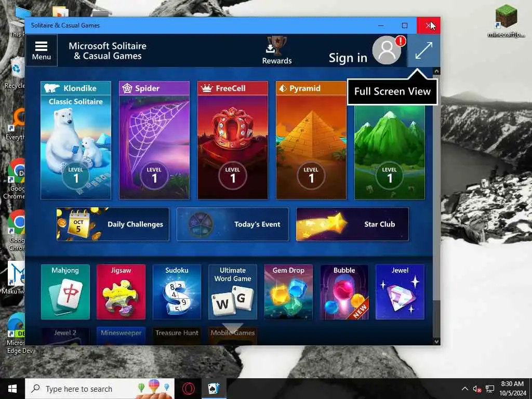Launch the new Bubble game icon
The width and height of the screenshot is (532, 399).
pos(344,292)
